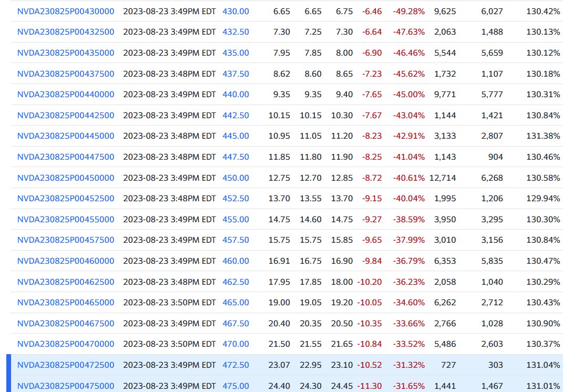Select the open interest value 3,156
This screenshot has height=392, width=563.
coord(492,240)
